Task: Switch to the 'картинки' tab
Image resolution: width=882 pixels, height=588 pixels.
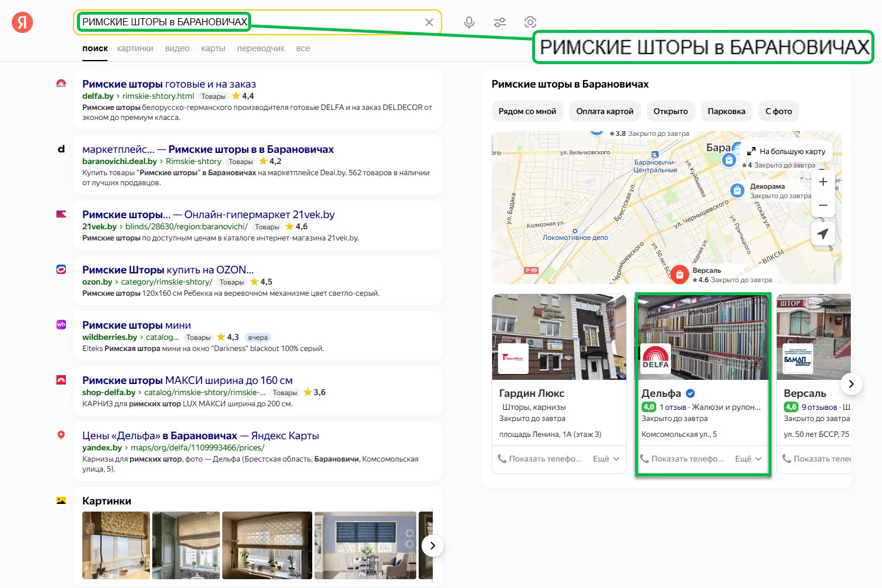Action: click(x=135, y=48)
